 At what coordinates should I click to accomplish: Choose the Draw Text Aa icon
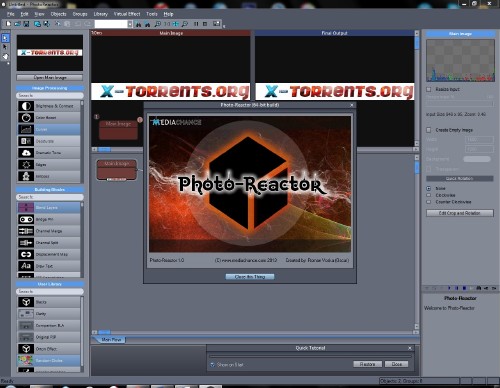click(26, 266)
